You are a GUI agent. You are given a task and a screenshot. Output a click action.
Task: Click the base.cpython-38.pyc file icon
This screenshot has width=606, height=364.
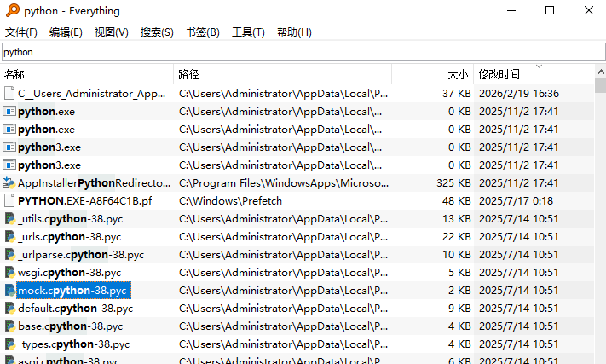[9, 326]
